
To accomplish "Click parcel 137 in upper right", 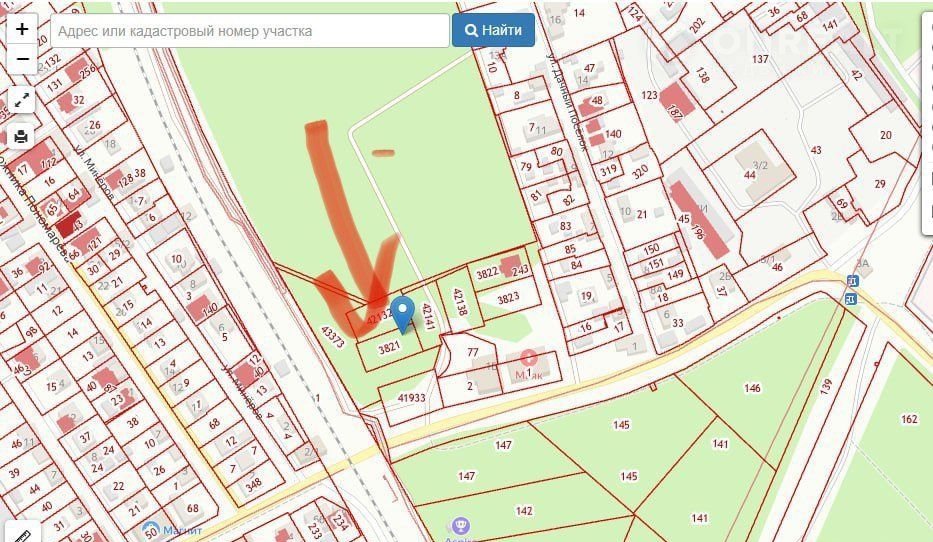I will (x=760, y=59).
